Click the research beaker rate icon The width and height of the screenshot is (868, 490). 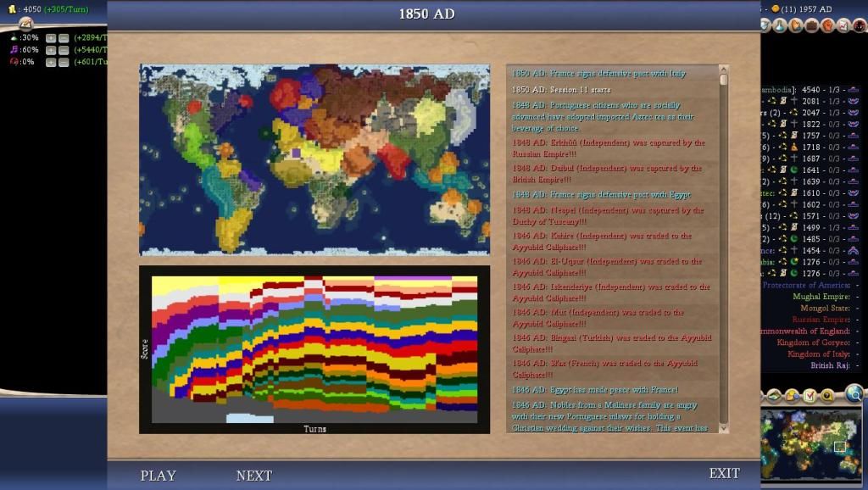(x=14, y=37)
